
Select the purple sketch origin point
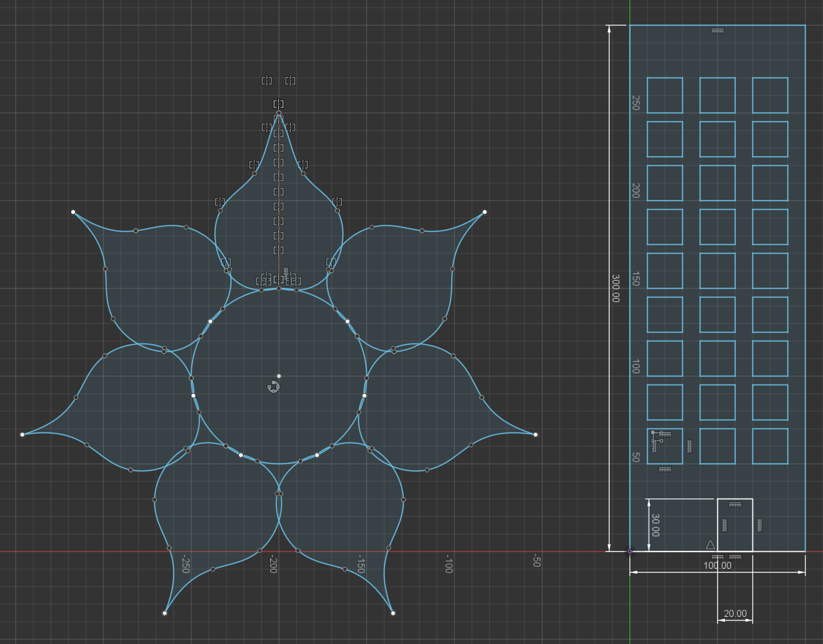pos(629,551)
